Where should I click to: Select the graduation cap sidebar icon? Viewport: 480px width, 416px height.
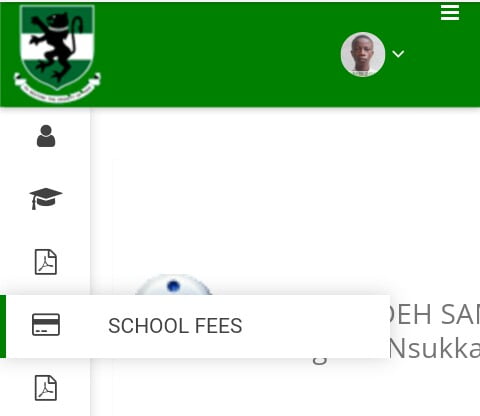(x=46, y=199)
